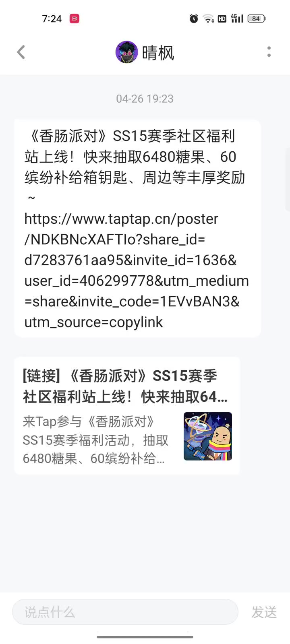Open the [链接] 香肠派对 SS15 link card title
Image resolution: width=290 pixels, height=644 pixels.
tap(125, 386)
